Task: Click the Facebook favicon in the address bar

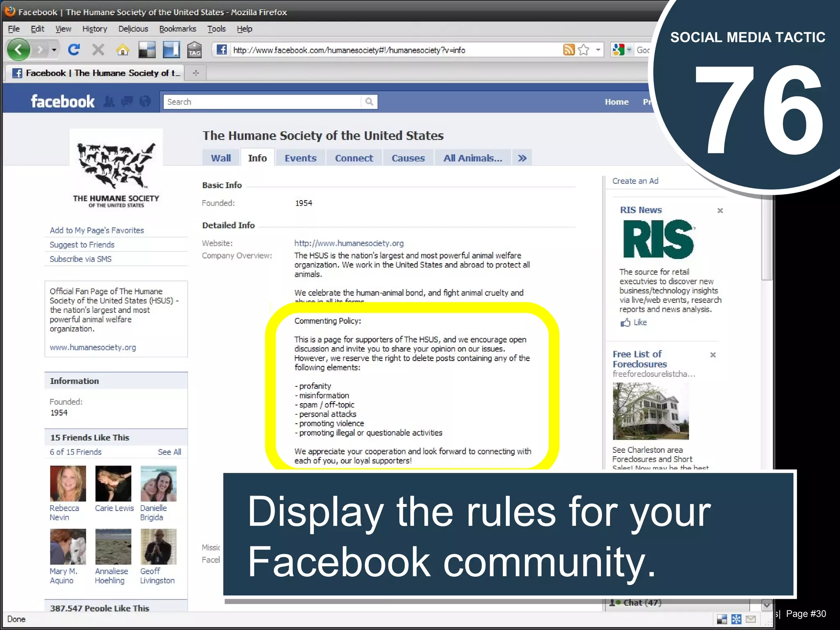Action: point(221,50)
